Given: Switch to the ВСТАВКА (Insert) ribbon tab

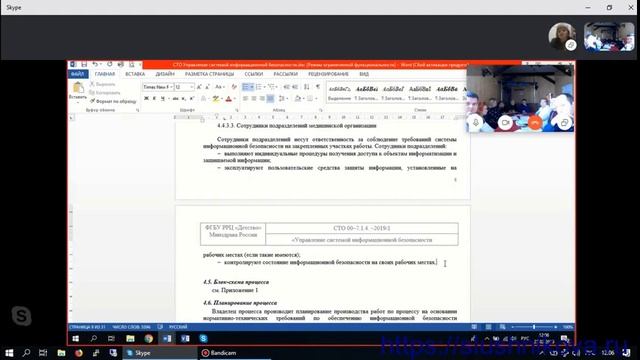Looking at the screenshot, I should 135,74.
